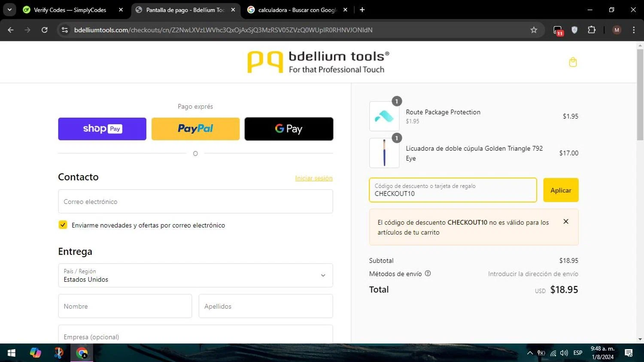Open a new browser tab
644x362 pixels.
pyautogui.click(x=362, y=9)
